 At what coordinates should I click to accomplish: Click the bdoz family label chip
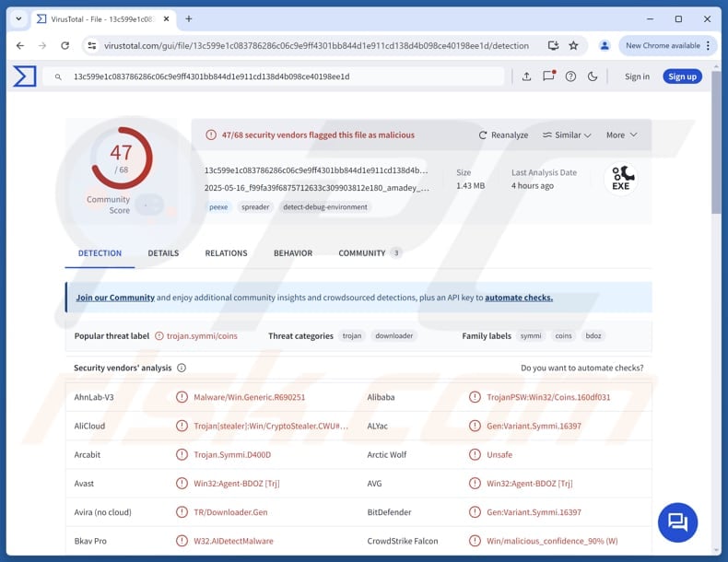593,335
